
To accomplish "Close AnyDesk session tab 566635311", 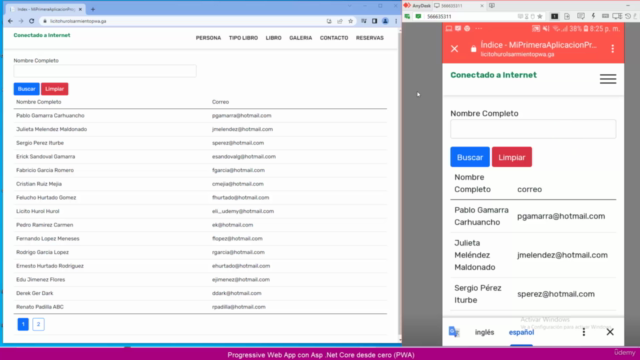I will 482,6.
